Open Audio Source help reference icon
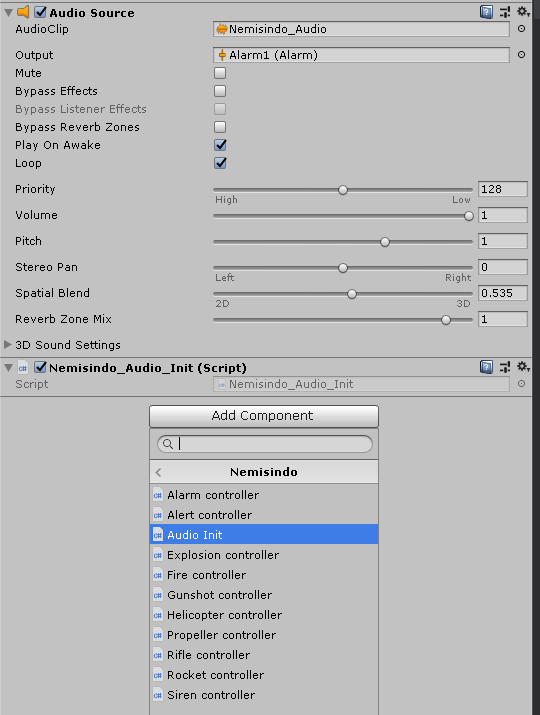 tap(486, 12)
